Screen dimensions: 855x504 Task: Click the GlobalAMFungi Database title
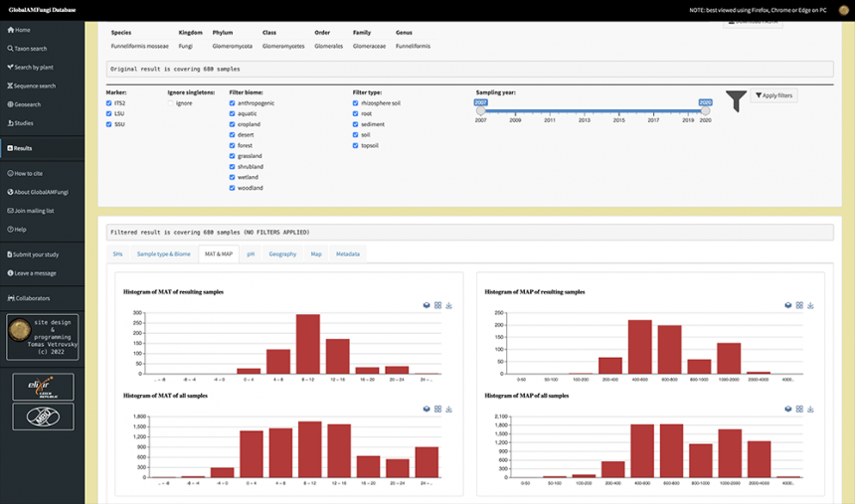pos(42,10)
